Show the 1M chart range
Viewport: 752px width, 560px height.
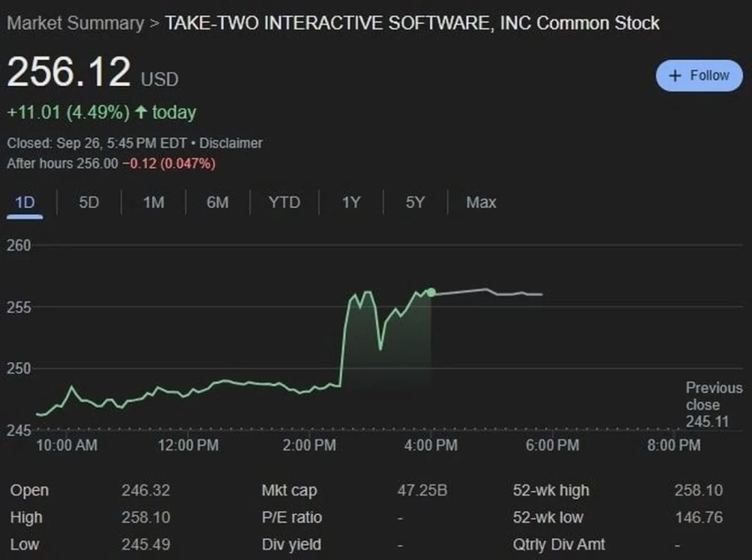tap(153, 203)
